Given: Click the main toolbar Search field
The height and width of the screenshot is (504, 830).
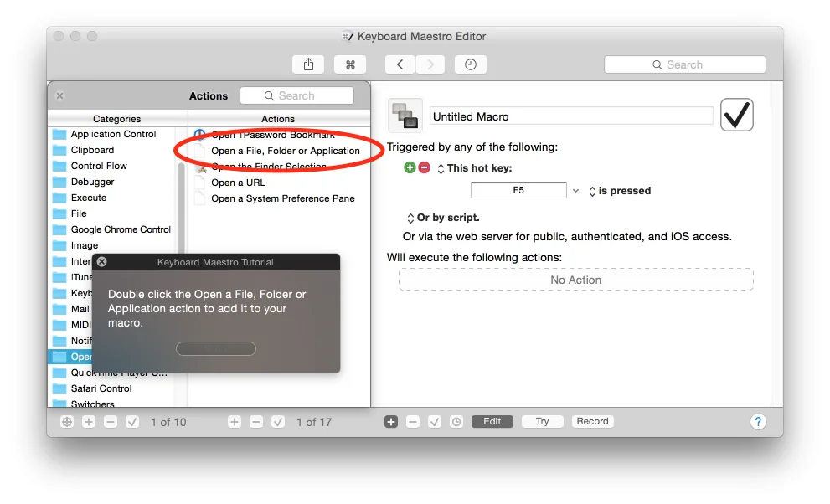Looking at the screenshot, I should pyautogui.click(x=685, y=64).
